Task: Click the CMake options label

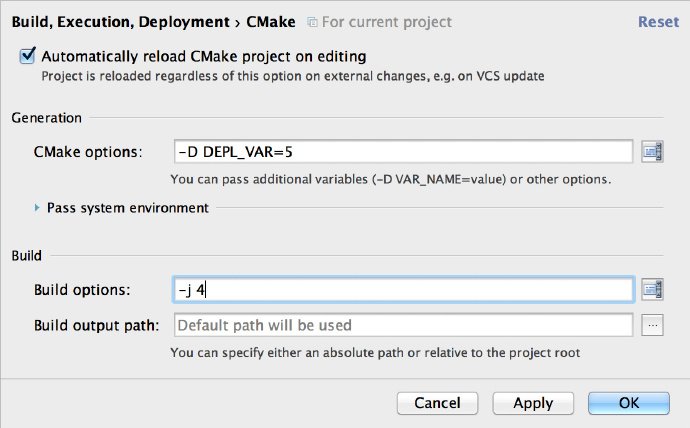Action: pyautogui.click(x=88, y=152)
